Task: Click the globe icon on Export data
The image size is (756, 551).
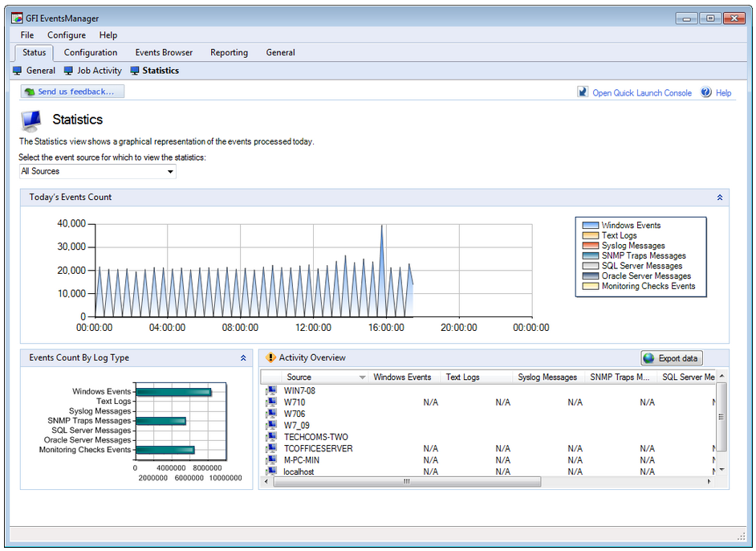Action: 649,358
